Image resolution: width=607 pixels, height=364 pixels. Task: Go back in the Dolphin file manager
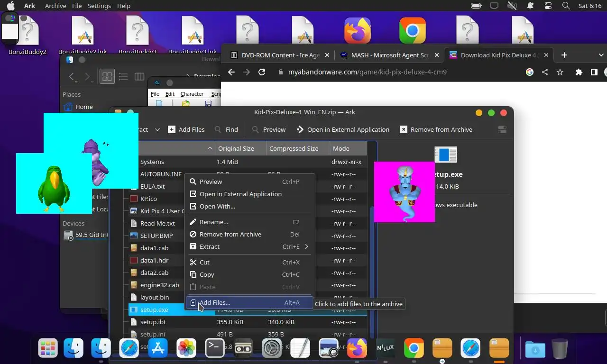tap(72, 76)
